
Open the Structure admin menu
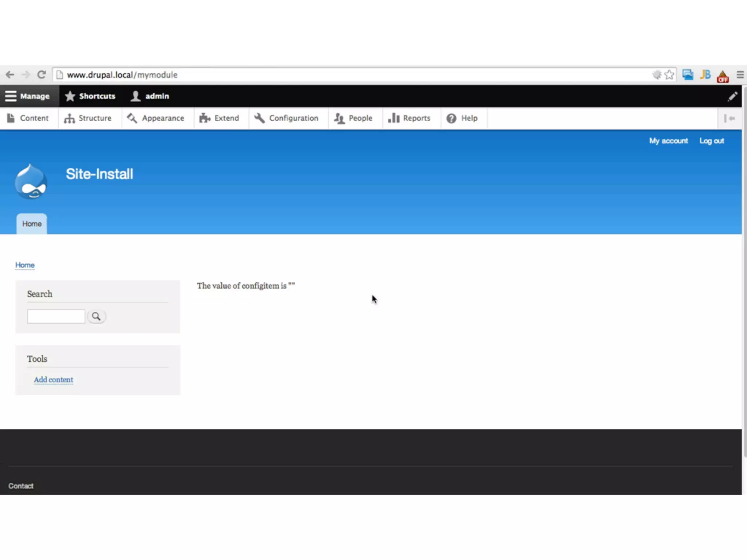(x=88, y=118)
